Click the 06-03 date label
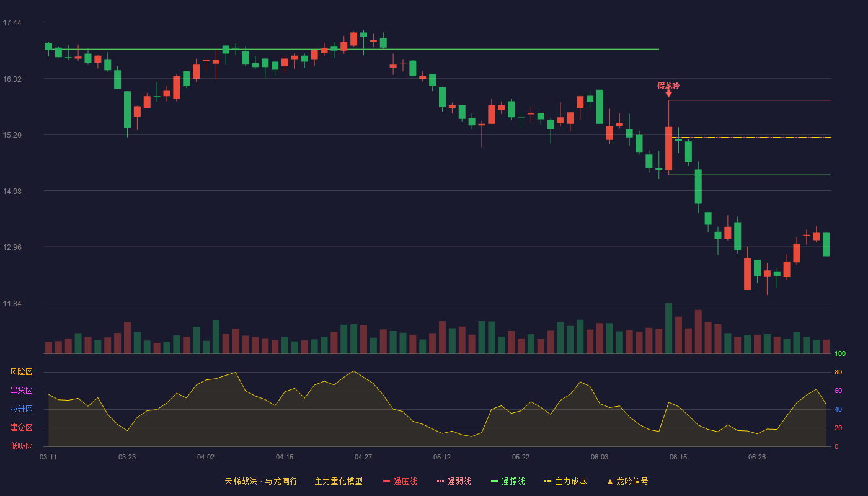Screen dimensions: 868x496 tap(600, 457)
